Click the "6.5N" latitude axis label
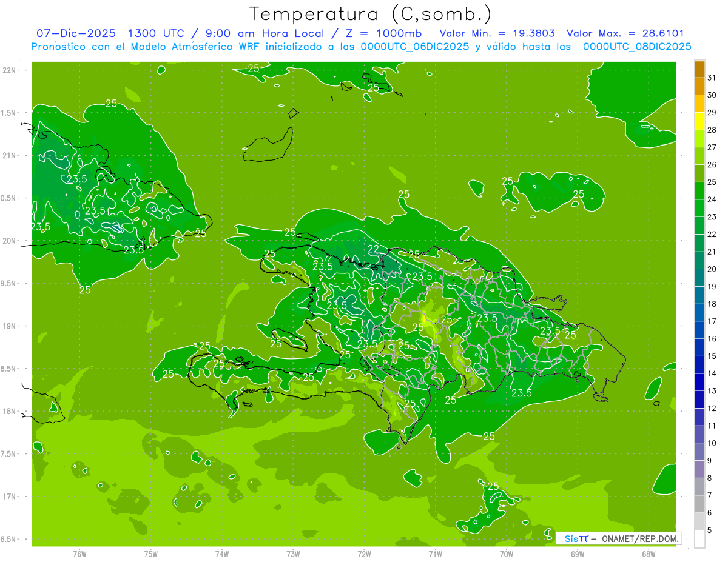 click(9, 539)
